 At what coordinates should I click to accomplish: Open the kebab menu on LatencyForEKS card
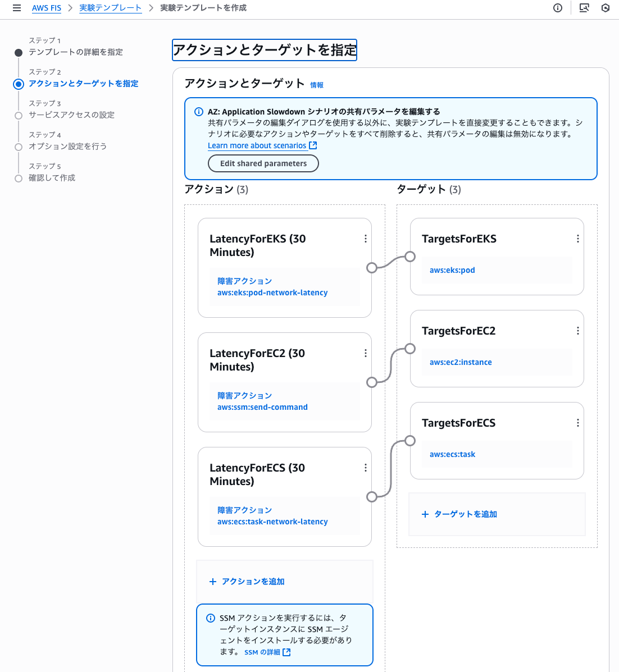point(366,239)
